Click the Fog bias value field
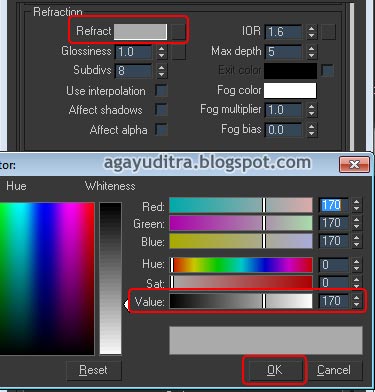 point(284,129)
